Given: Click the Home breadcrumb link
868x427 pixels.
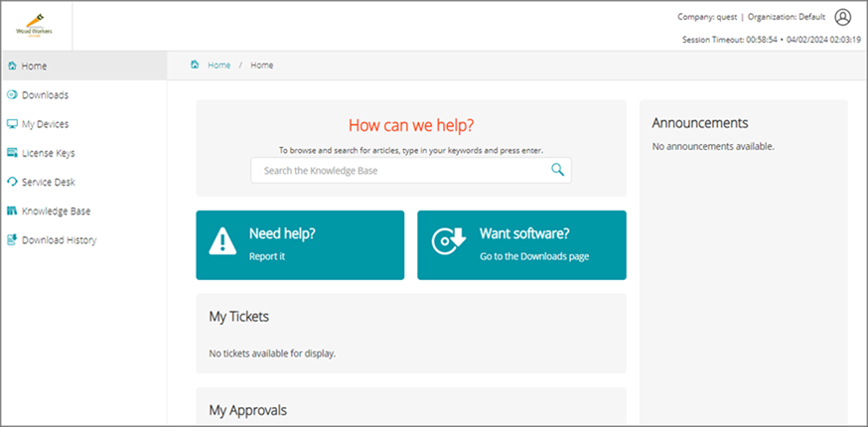Looking at the screenshot, I should tap(218, 65).
